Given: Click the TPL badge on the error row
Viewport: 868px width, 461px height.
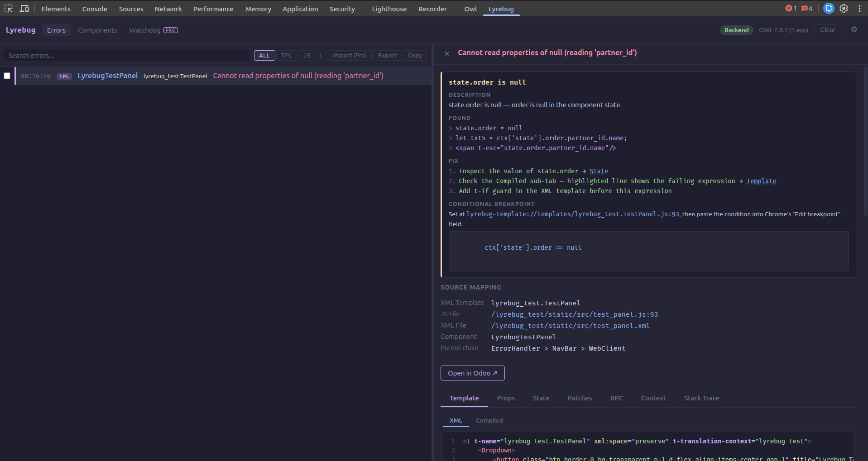Looking at the screenshot, I should click(x=64, y=76).
